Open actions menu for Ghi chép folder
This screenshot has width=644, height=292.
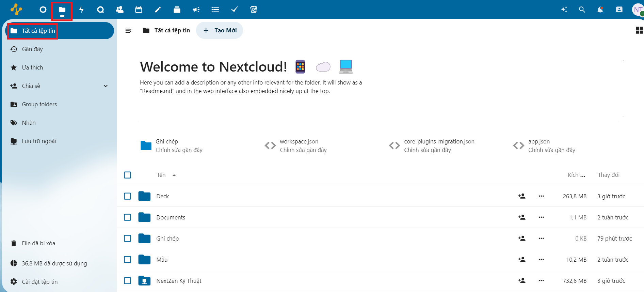541,239
